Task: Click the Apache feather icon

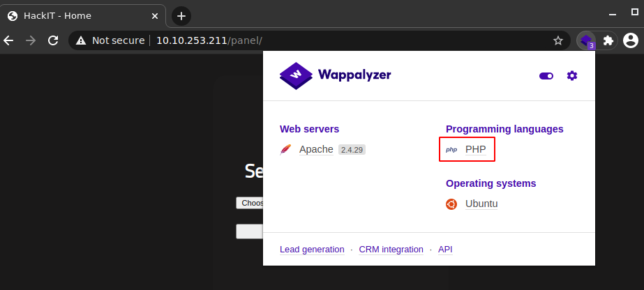Action: 285,150
